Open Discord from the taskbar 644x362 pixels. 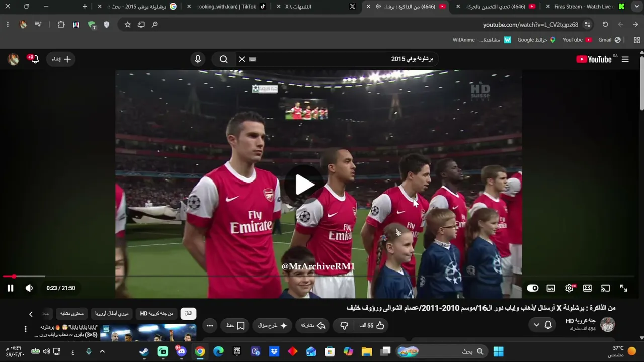pos(181,351)
